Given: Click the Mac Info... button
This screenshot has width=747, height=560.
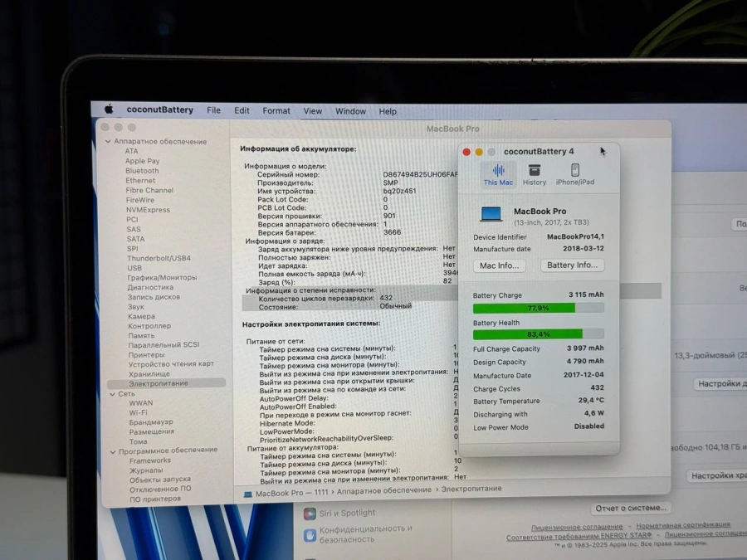Looking at the screenshot, I should [x=500, y=265].
